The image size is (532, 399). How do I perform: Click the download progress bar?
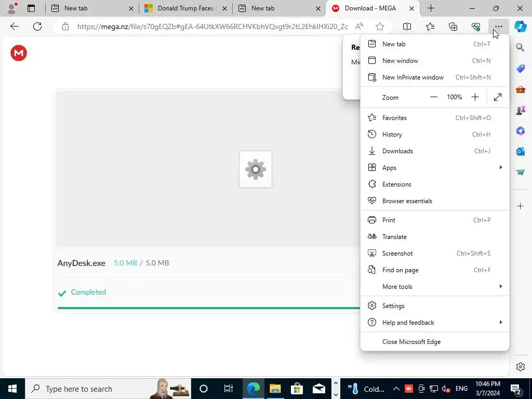pyautogui.click(x=208, y=308)
